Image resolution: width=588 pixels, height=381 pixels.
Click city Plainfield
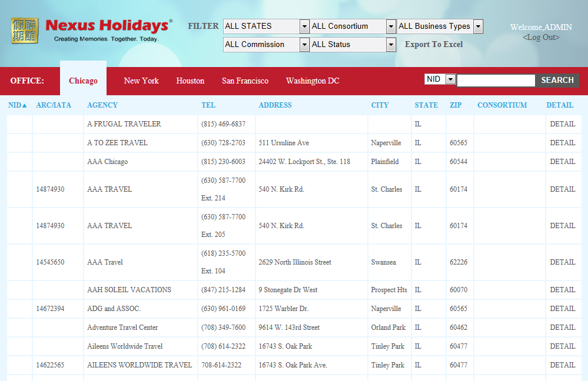tap(385, 162)
